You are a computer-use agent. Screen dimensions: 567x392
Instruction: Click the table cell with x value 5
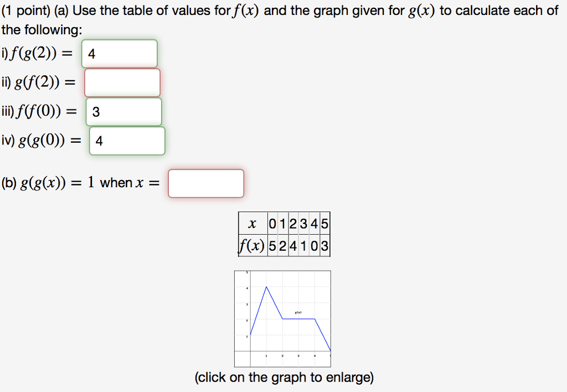pyautogui.click(x=323, y=223)
